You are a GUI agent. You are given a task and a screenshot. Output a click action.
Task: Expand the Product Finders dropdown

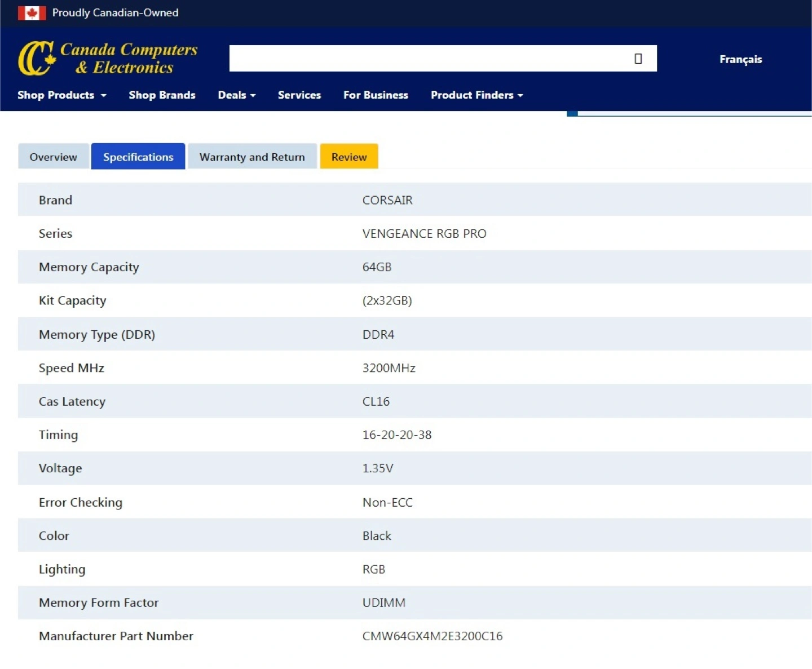coord(476,95)
